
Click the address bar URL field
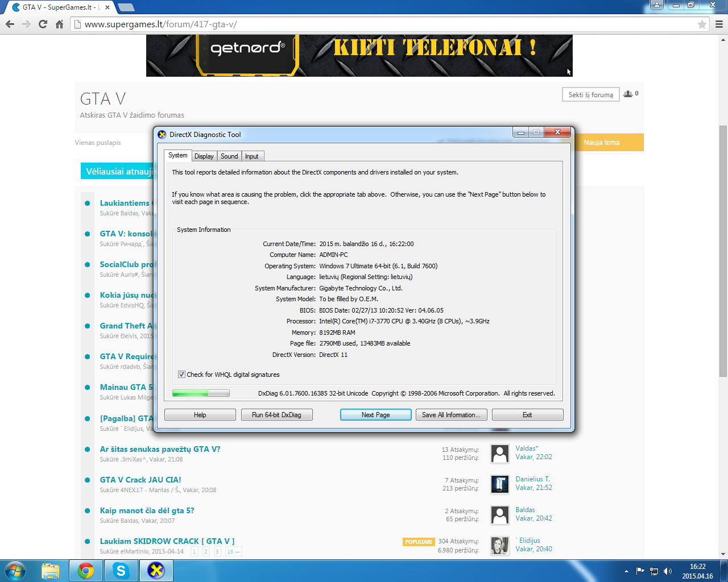coord(390,24)
